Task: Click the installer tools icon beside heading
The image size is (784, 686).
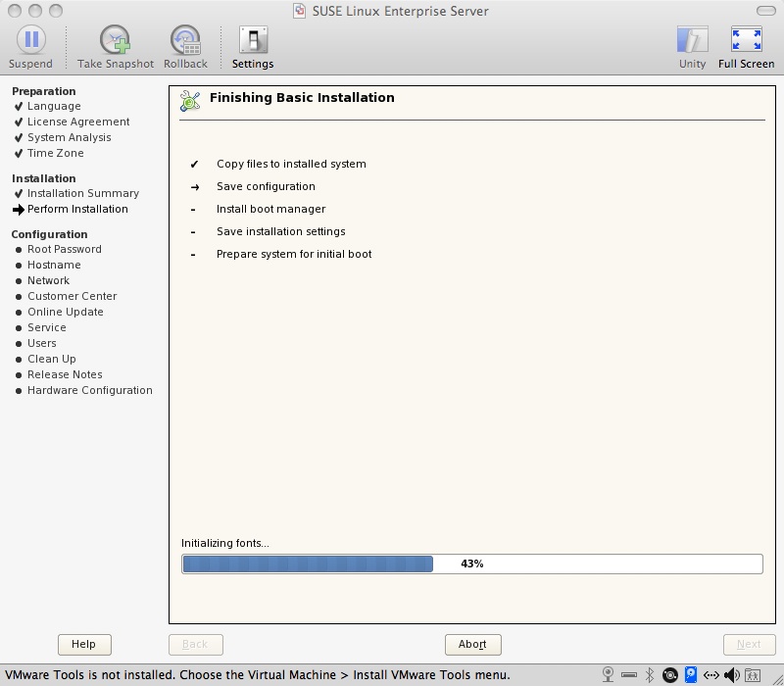Action: tap(190, 101)
